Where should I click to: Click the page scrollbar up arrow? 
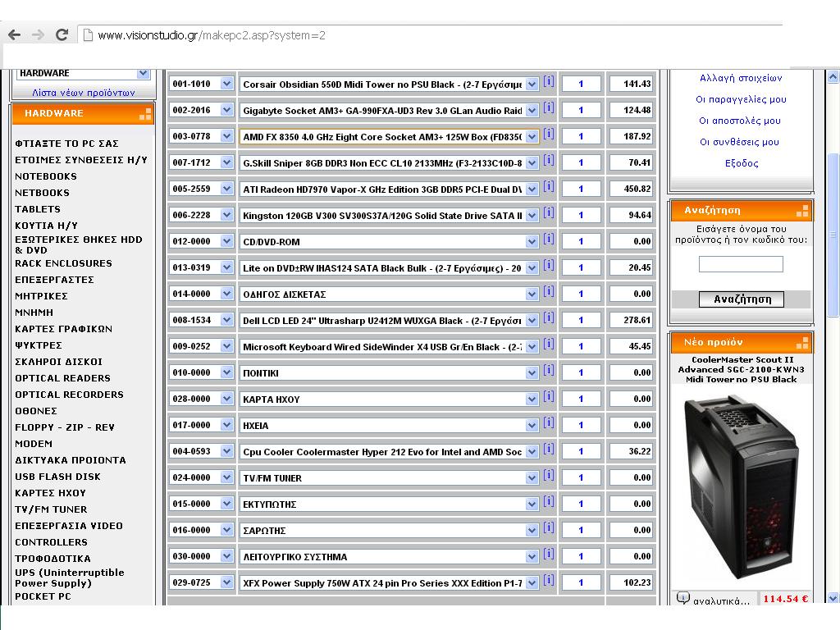click(833, 77)
